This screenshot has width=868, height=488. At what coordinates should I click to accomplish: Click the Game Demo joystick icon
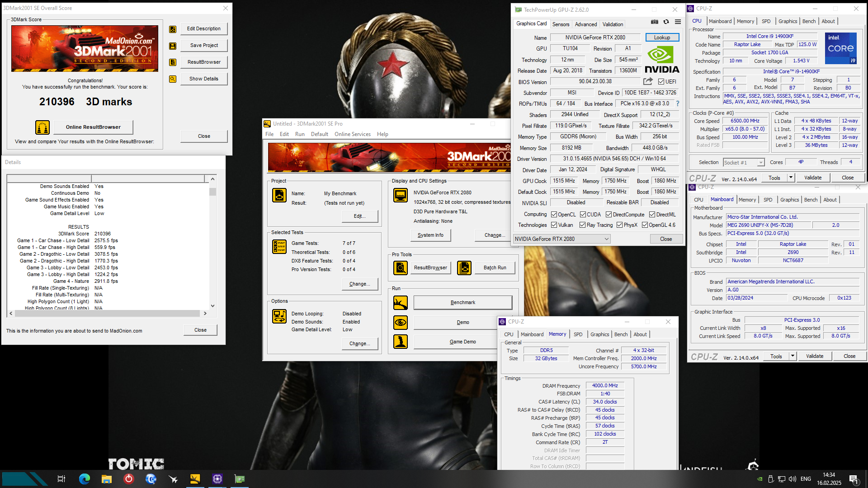tap(401, 342)
